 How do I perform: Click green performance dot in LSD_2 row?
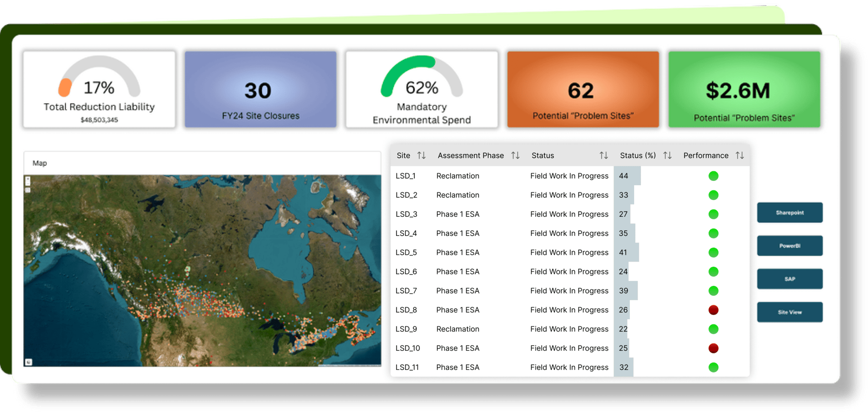(713, 195)
